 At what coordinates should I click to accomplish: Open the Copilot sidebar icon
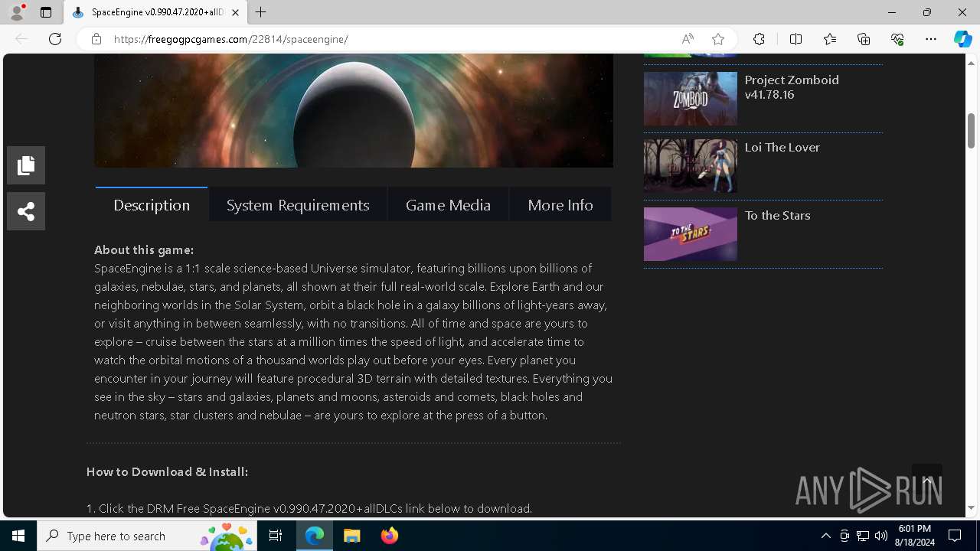tap(962, 39)
